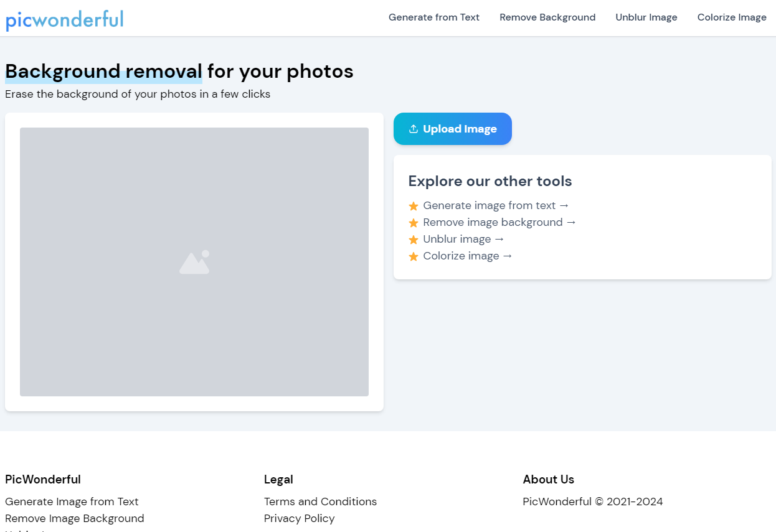Open Privacy Policy in the footer
This screenshot has height=532, width=776.
(299, 518)
